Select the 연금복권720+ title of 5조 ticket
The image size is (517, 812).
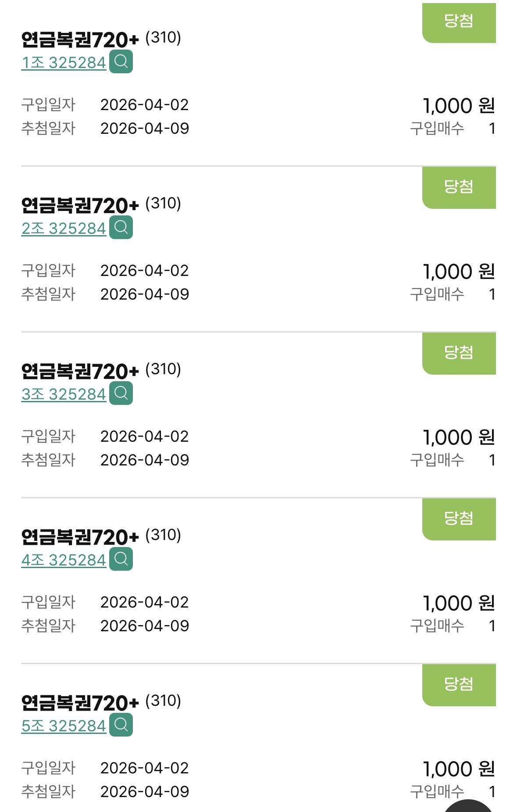(80, 703)
